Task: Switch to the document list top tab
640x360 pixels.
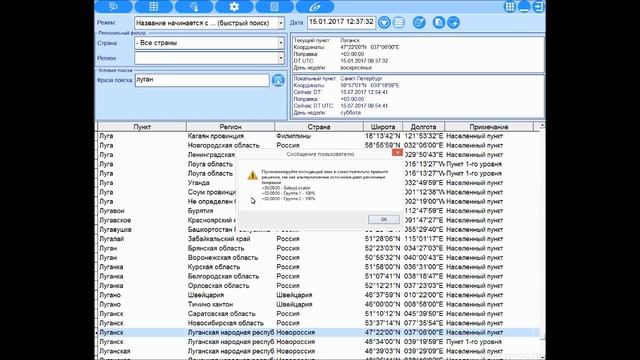Action: tap(274, 6)
